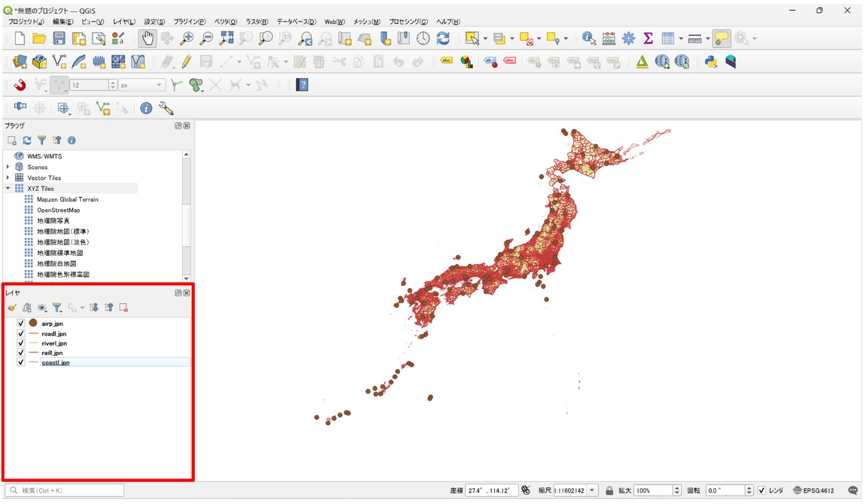
Task: Toggle the render checkbox in status bar
Action: coord(761,490)
